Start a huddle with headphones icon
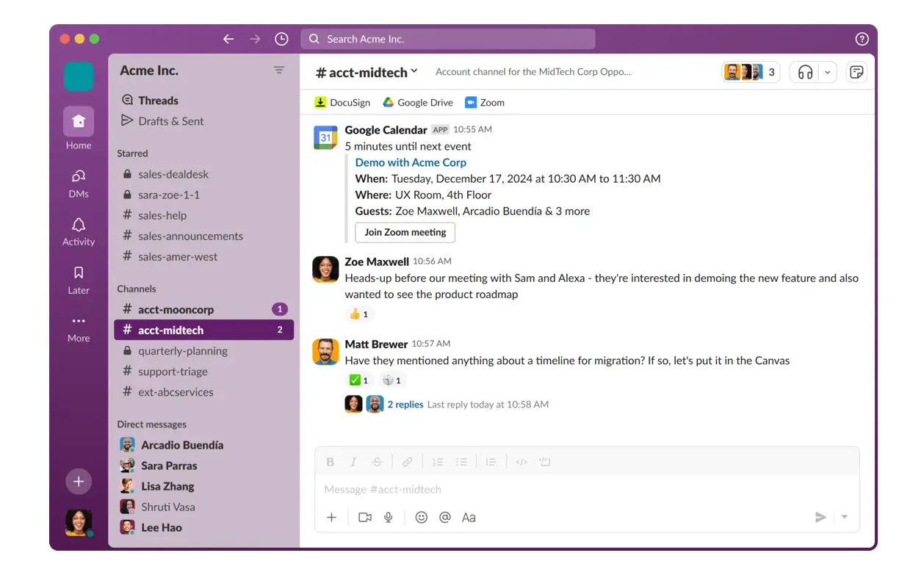 [806, 72]
